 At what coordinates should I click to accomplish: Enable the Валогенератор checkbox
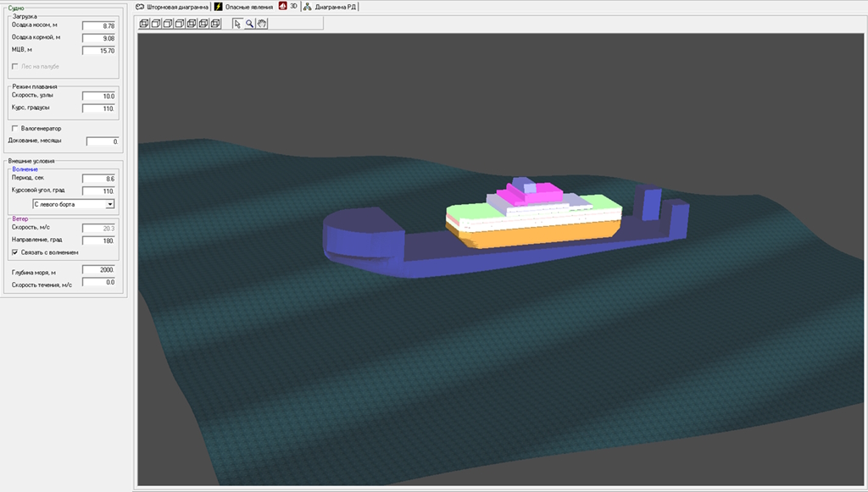coord(14,129)
